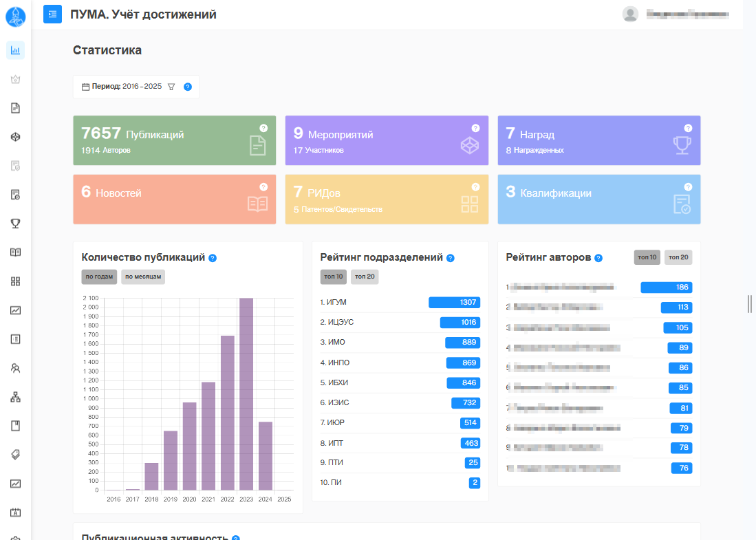Select топ 20 in Рейтинг подразделений

click(x=365, y=277)
